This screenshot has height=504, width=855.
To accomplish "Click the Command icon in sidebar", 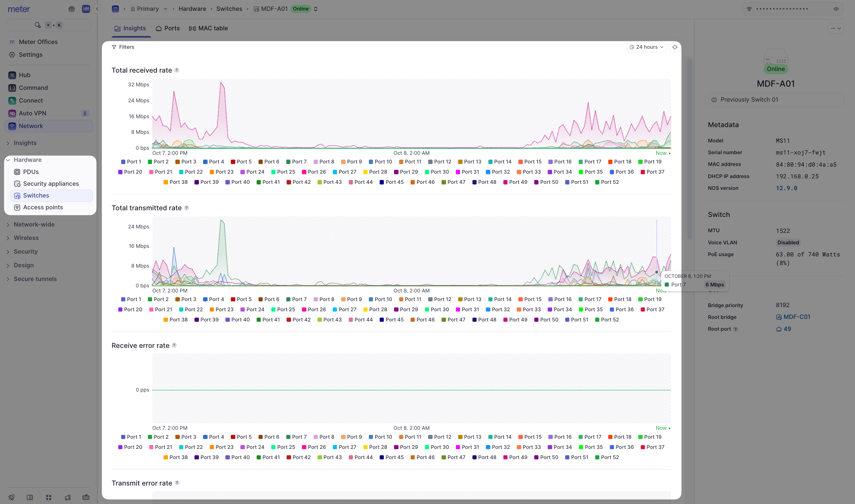I will point(12,88).
